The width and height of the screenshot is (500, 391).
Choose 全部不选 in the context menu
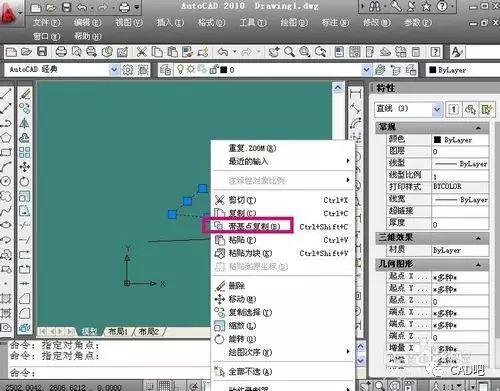283,371
